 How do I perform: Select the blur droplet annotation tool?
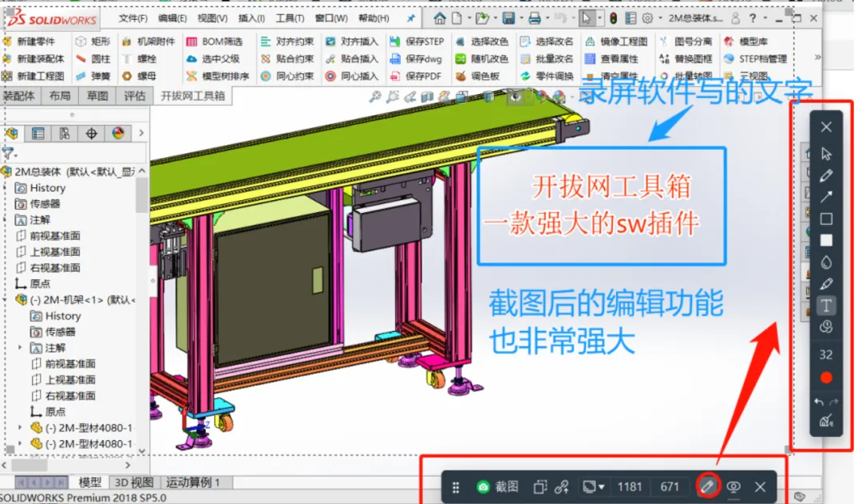pyautogui.click(x=826, y=262)
